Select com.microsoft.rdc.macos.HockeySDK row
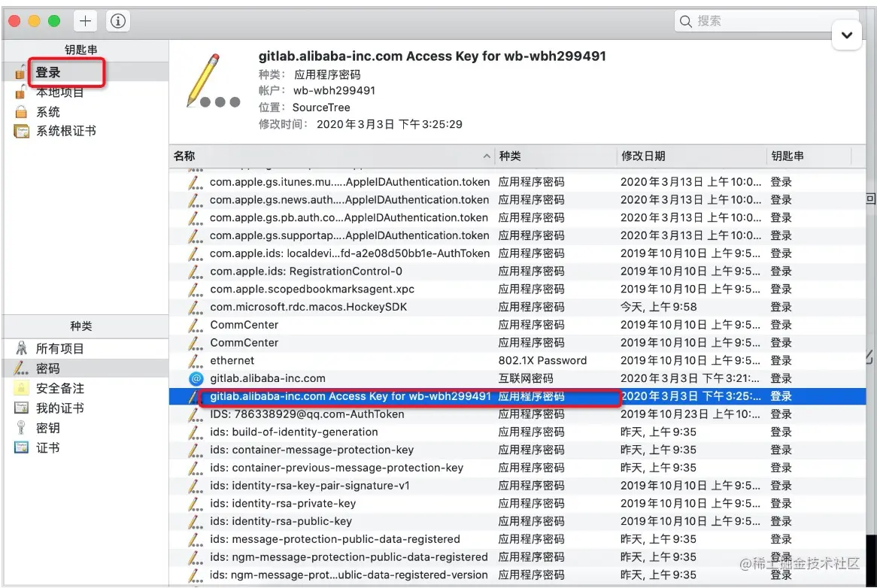The height and width of the screenshot is (588, 877). pos(517,307)
